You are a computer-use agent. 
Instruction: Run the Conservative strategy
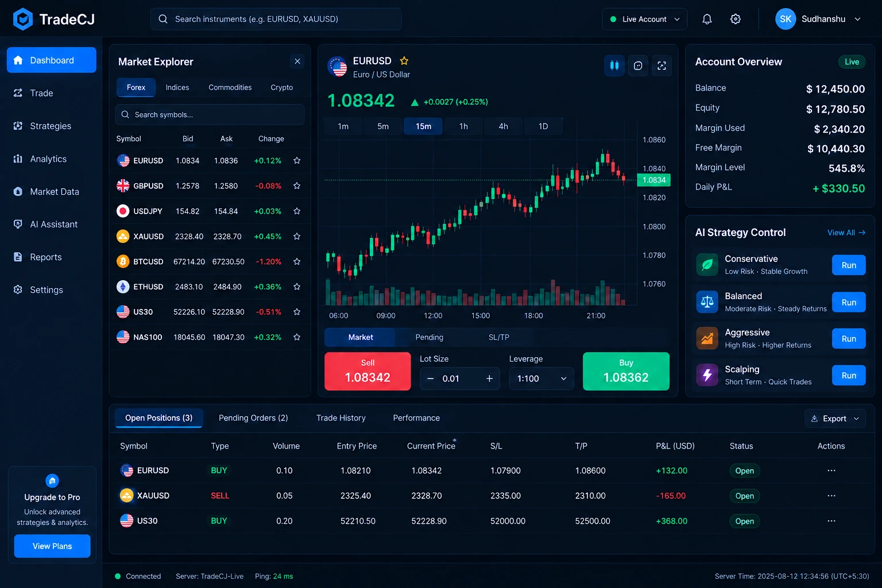[x=849, y=265]
